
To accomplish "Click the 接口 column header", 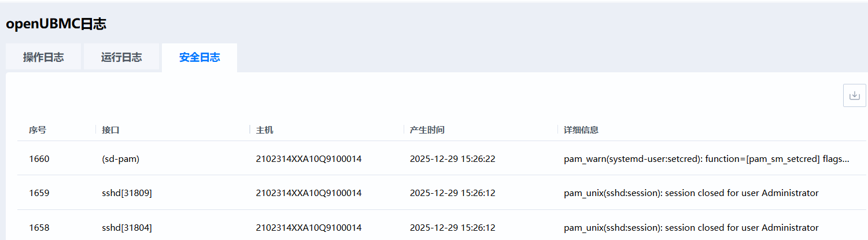I will pyautogui.click(x=110, y=130).
